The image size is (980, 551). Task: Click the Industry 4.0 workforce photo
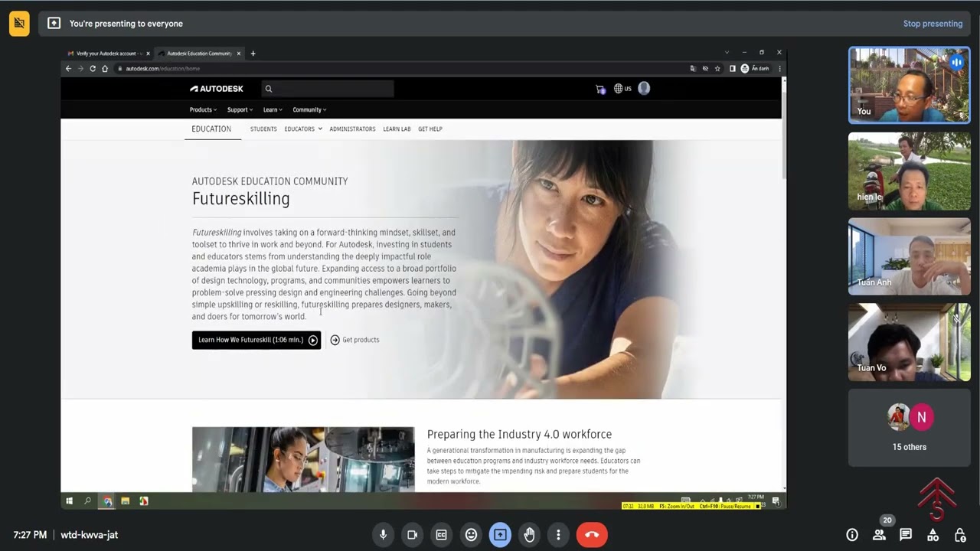coord(303,459)
